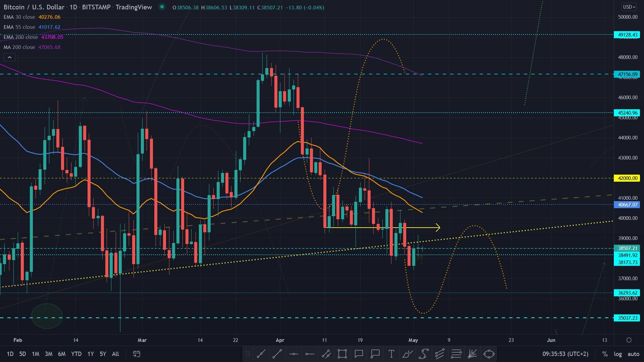The height and width of the screenshot is (362, 644).
Task: Select the plain Trend Line drawing tool
Action: pyautogui.click(x=277, y=354)
